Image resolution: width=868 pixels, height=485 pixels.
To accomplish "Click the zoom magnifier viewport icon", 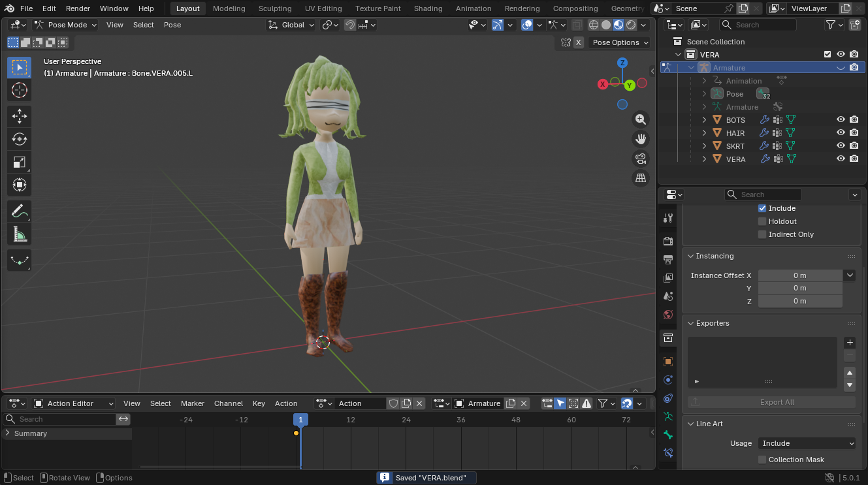I will (641, 119).
